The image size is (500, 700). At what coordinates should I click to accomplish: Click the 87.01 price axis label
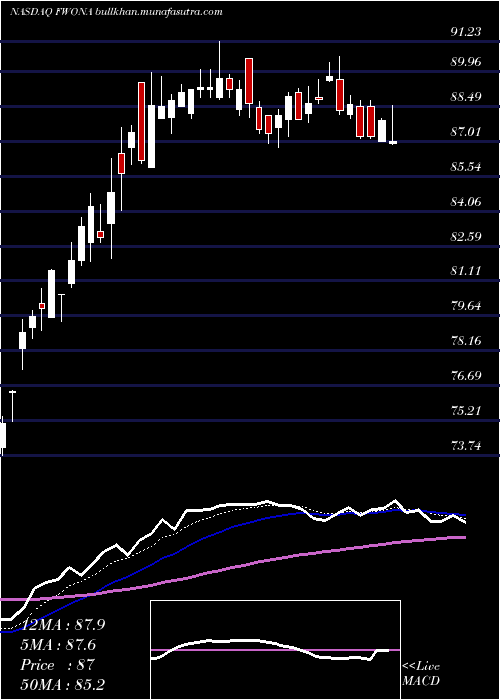(x=466, y=132)
